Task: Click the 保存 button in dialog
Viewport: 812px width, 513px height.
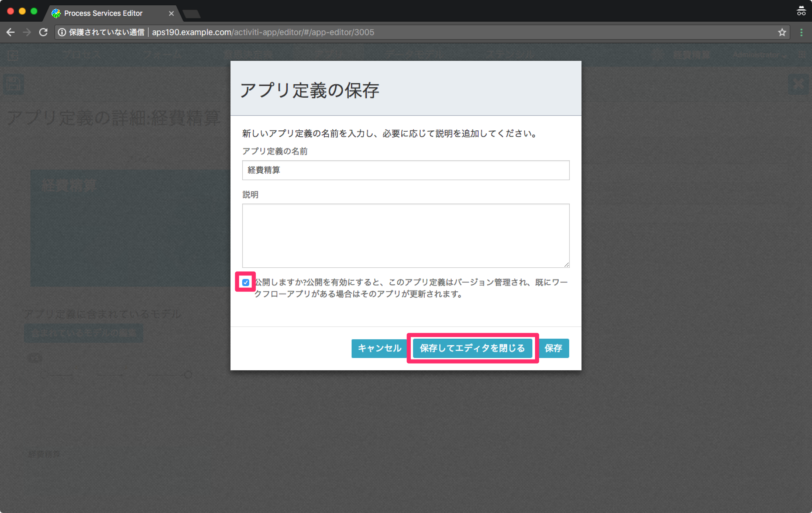Action: click(x=553, y=348)
